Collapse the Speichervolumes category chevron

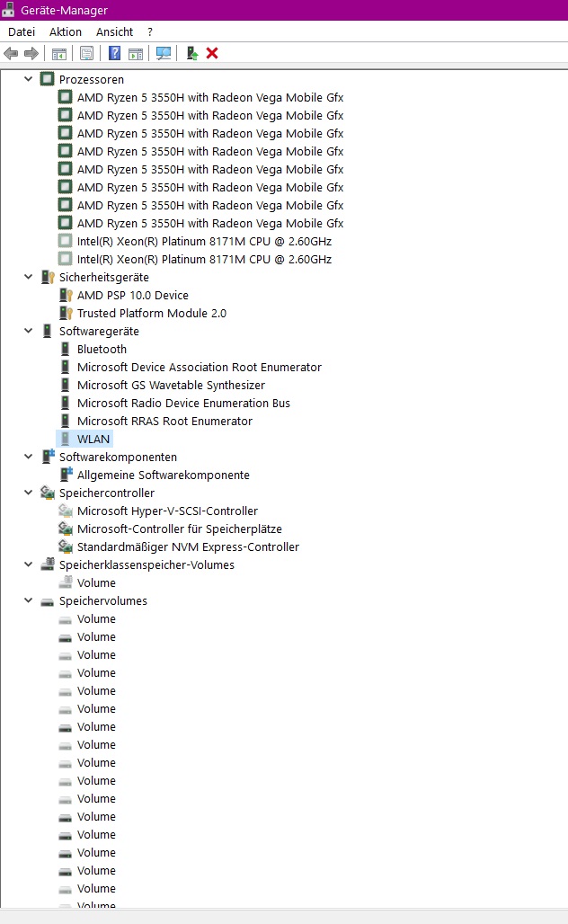(28, 600)
